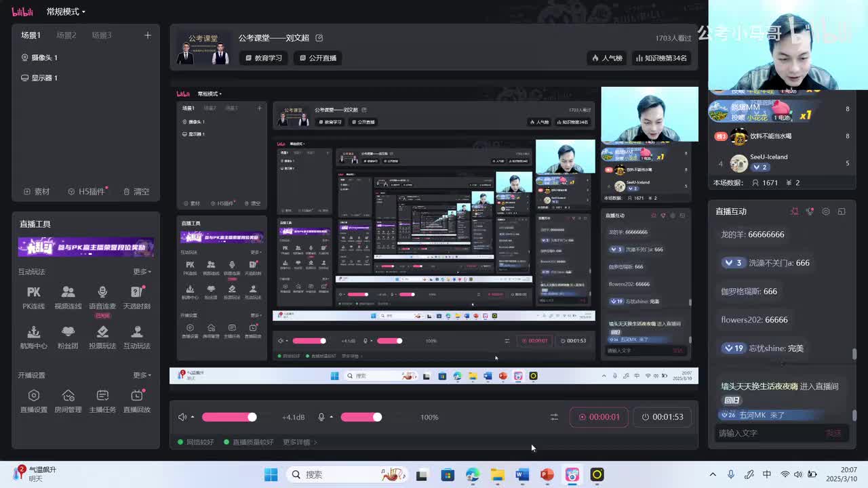Image resolution: width=868 pixels, height=488 pixels.
Task: Toggle recording button showing 00:00:01
Action: click(599, 417)
